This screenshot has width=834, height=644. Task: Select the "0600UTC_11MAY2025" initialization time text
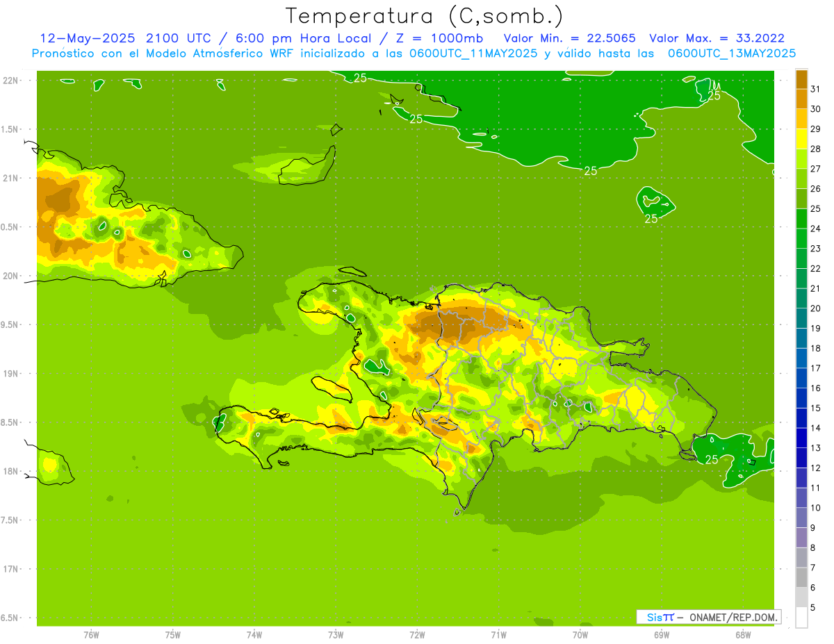click(x=473, y=53)
